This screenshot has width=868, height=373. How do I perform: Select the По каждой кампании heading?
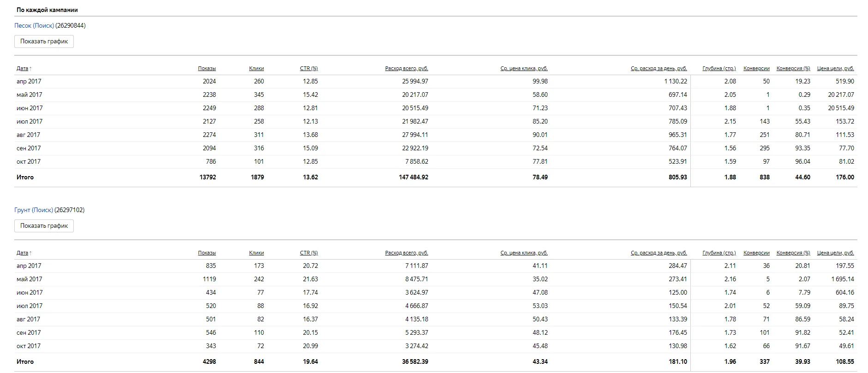47,10
